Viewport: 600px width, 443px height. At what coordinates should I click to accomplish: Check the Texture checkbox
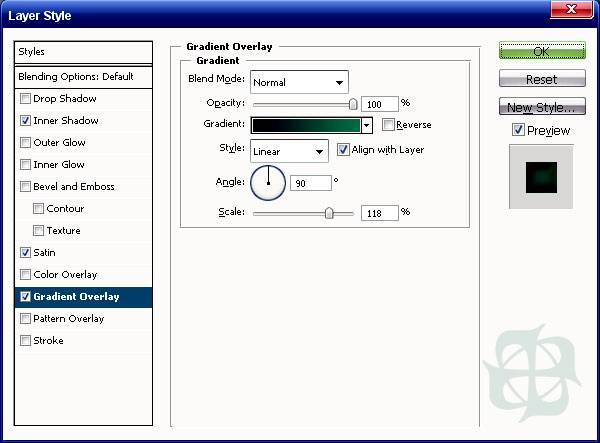point(38,231)
